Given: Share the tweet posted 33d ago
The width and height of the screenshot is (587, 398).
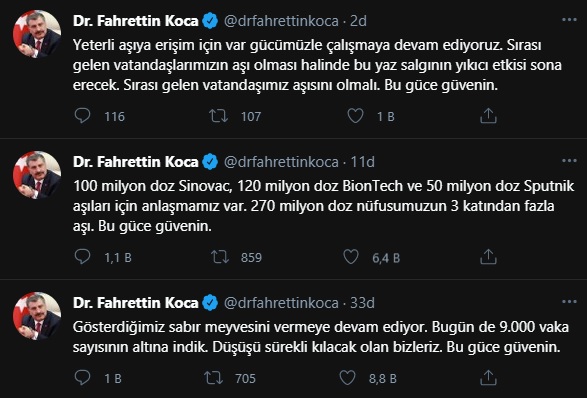Looking at the screenshot, I should [488, 378].
